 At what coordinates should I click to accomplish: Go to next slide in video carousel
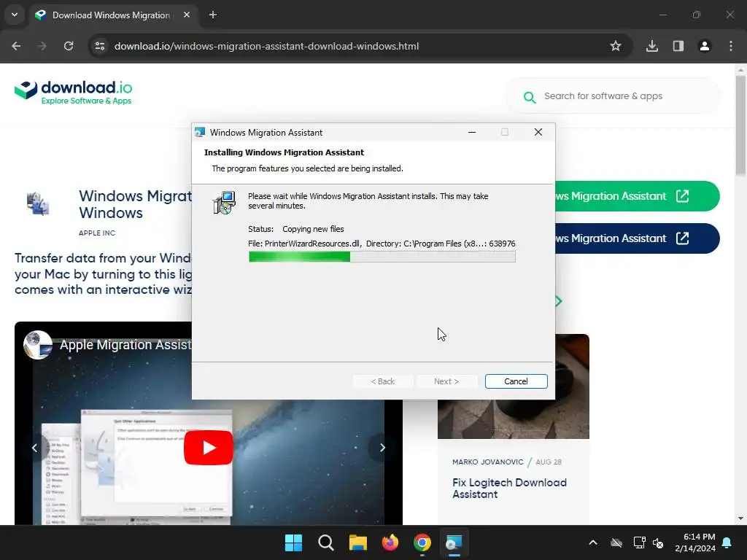pyautogui.click(x=382, y=448)
